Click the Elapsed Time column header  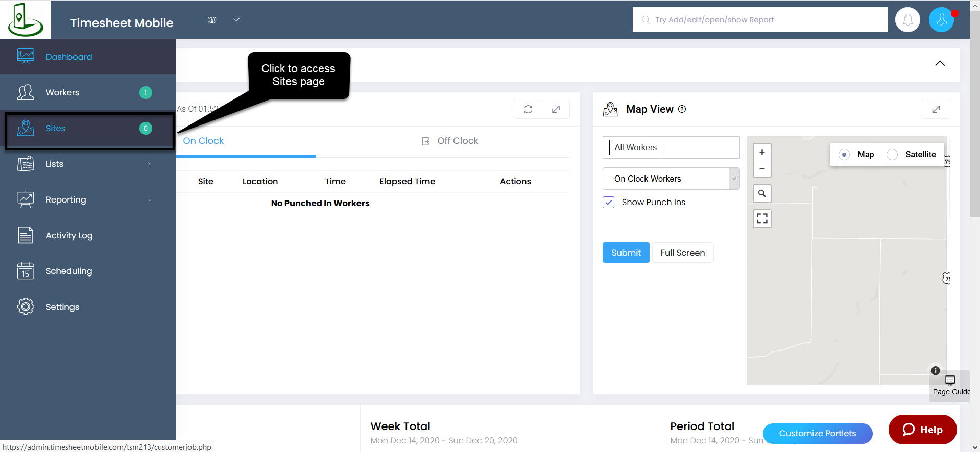[407, 181]
